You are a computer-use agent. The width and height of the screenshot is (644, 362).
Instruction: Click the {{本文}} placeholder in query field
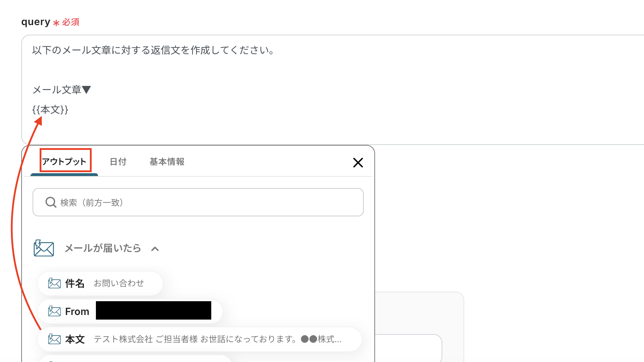[x=50, y=110]
